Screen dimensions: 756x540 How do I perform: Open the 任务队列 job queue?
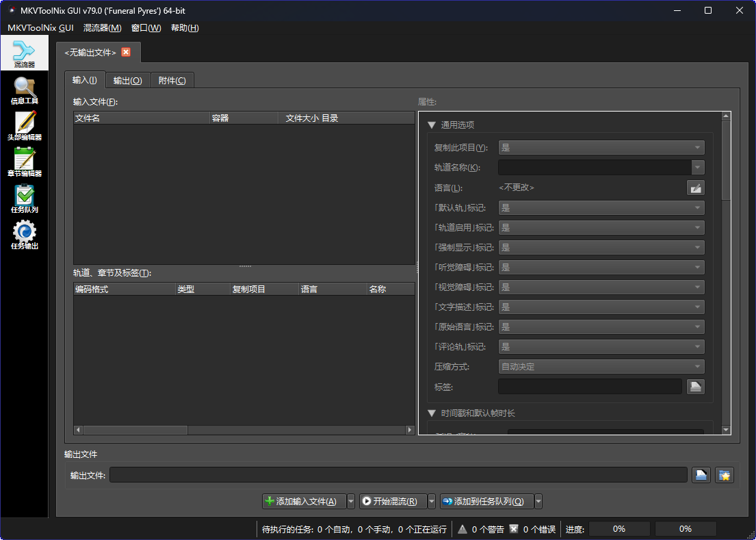pos(24,198)
